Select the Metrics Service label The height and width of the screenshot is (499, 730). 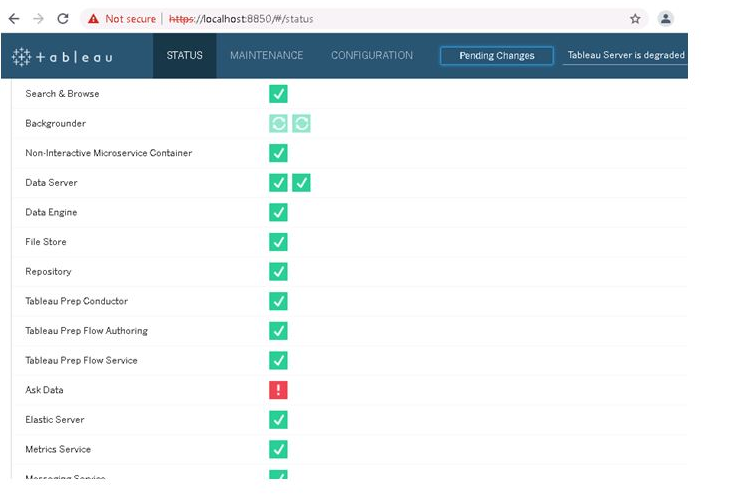(x=58, y=449)
